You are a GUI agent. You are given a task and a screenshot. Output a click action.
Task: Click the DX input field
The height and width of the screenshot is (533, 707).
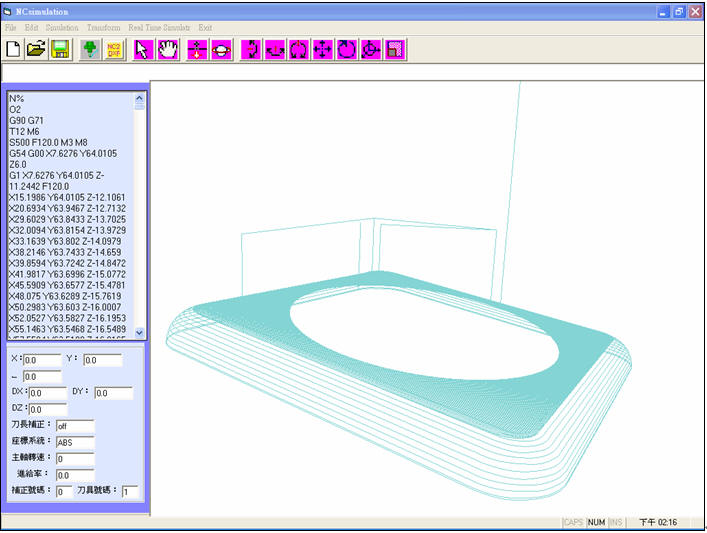point(48,393)
